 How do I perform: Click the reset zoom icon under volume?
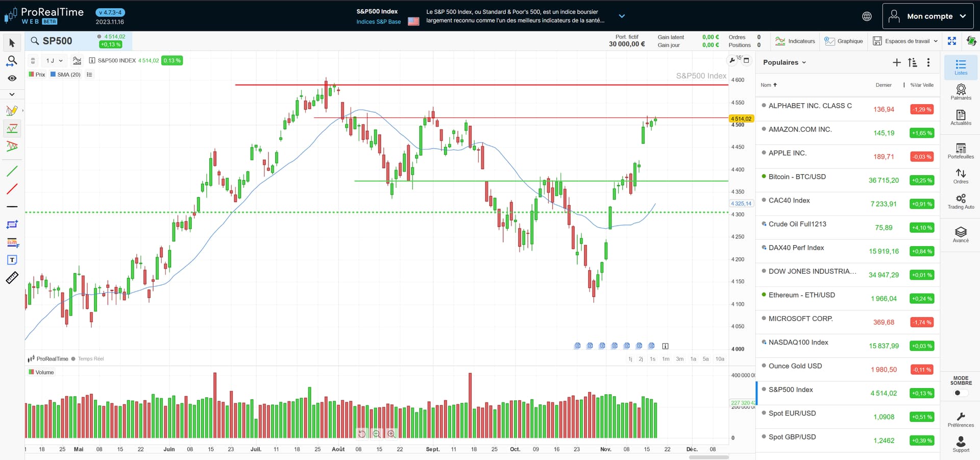coord(362,433)
